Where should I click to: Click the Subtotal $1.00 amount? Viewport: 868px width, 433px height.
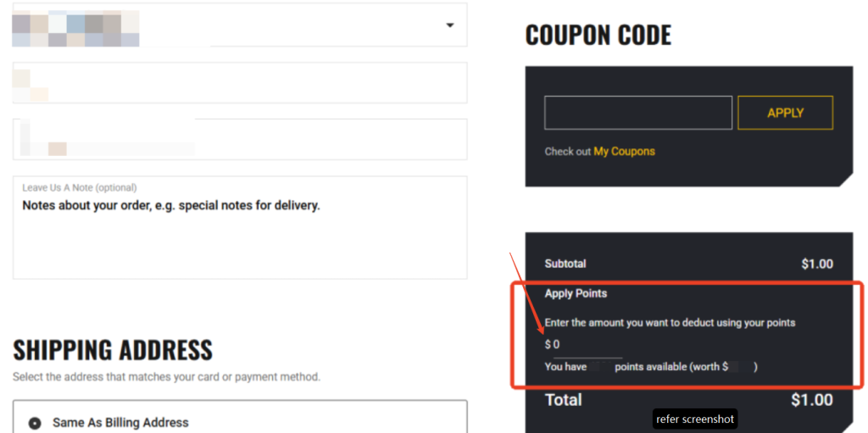[x=816, y=264]
